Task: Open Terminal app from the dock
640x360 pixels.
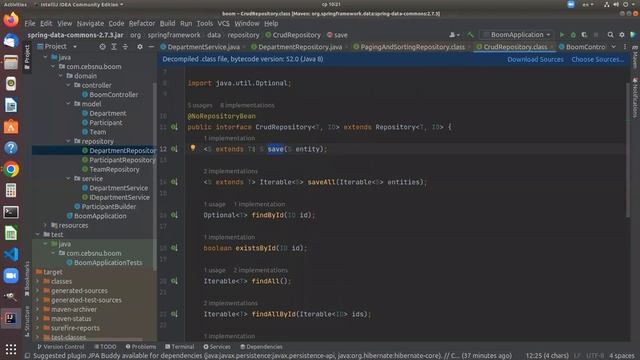Action: pyautogui.click(x=11, y=212)
